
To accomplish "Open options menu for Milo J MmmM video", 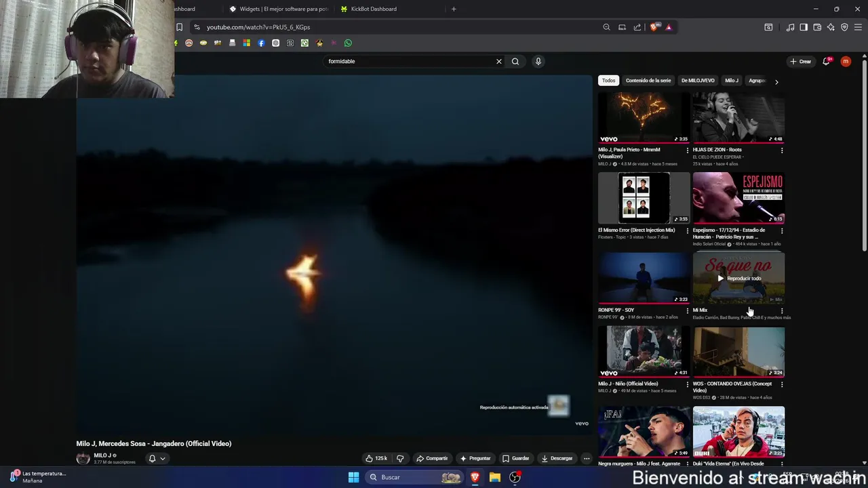I will point(687,150).
